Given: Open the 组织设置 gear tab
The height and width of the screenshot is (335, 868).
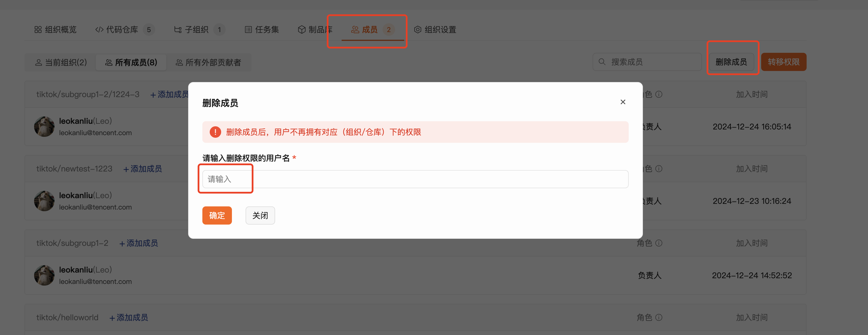Looking at the screenshot, I should click(x=435, y=30).
